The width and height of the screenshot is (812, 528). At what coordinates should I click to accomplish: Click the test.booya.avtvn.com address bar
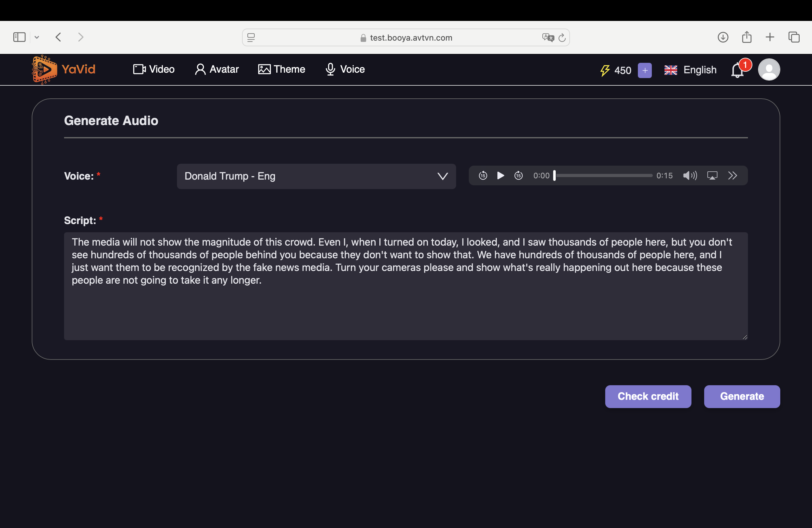406,37
